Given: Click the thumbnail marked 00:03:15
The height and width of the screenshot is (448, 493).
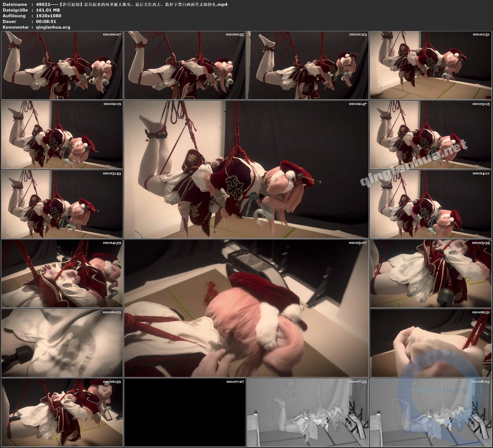Looking at the screenshot, I should pos(431,135).
